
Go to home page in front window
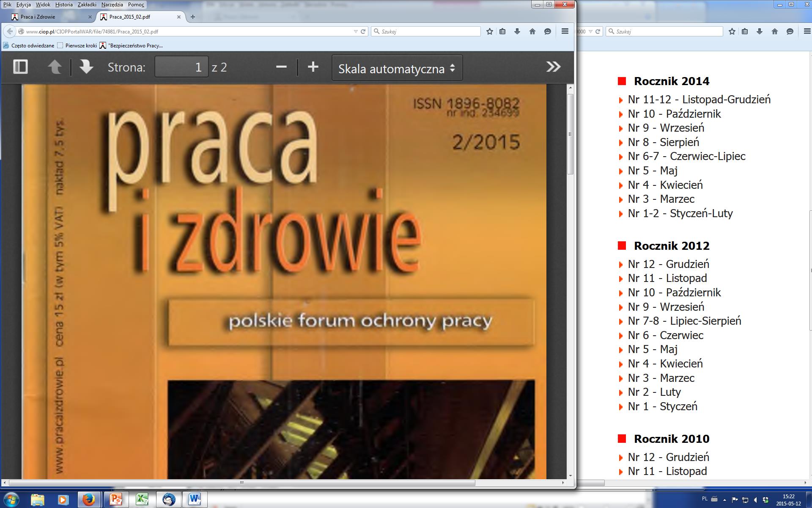532,31
